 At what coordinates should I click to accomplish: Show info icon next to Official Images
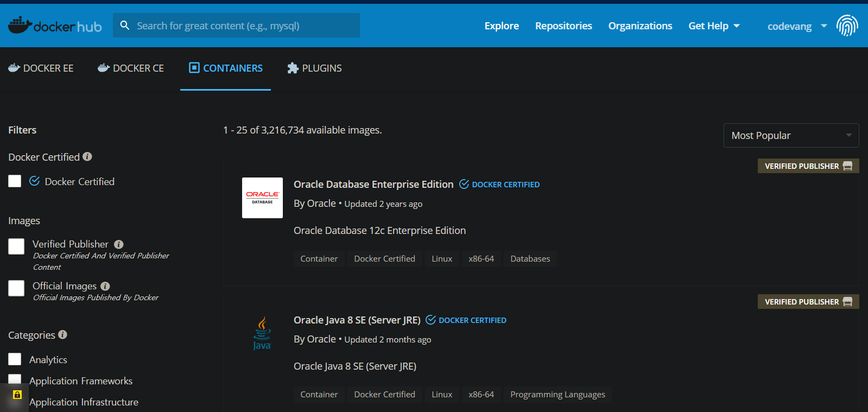click(105, 286)
